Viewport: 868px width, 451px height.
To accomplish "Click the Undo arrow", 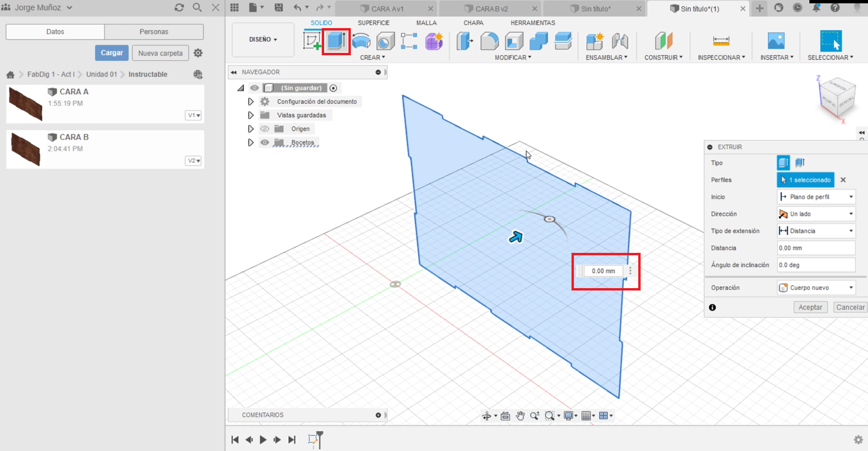I will (x=297, y=8).
